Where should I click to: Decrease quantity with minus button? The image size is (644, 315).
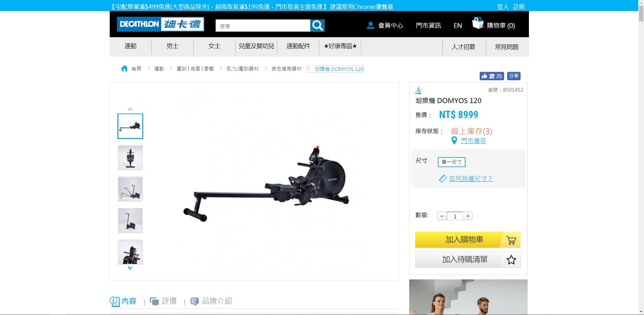[x=442, y=216]
